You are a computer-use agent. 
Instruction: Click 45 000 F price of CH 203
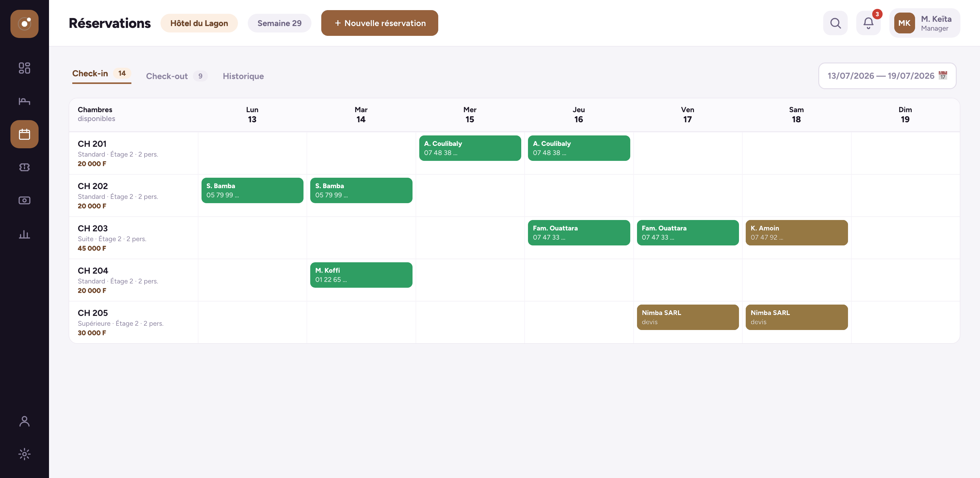[x=92, y=248]
